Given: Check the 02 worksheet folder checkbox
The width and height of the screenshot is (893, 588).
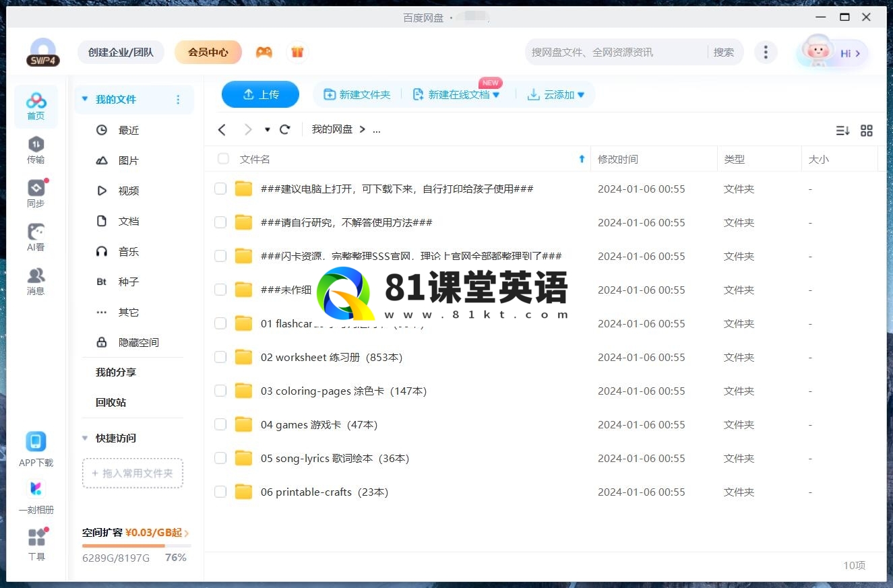Looking at the screenshot, I should pyautogui.click(x=220, y=357).
